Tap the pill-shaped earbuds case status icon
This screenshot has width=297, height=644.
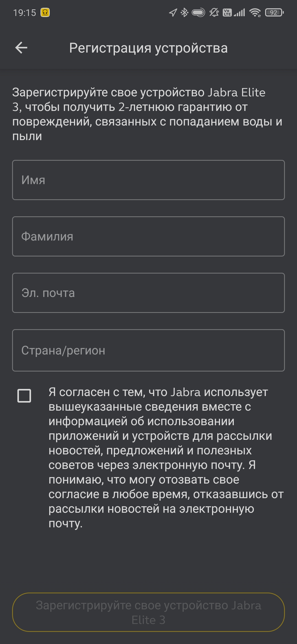click(198, 12)
